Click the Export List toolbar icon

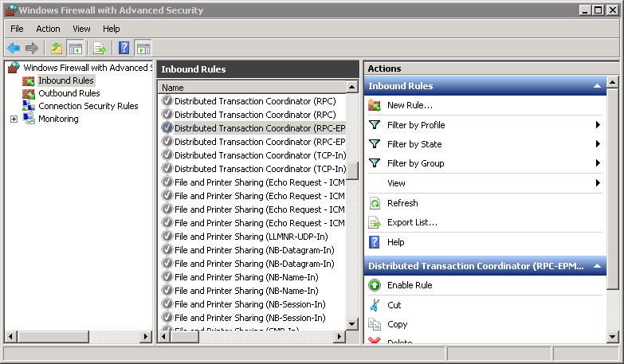pos(100,48)
